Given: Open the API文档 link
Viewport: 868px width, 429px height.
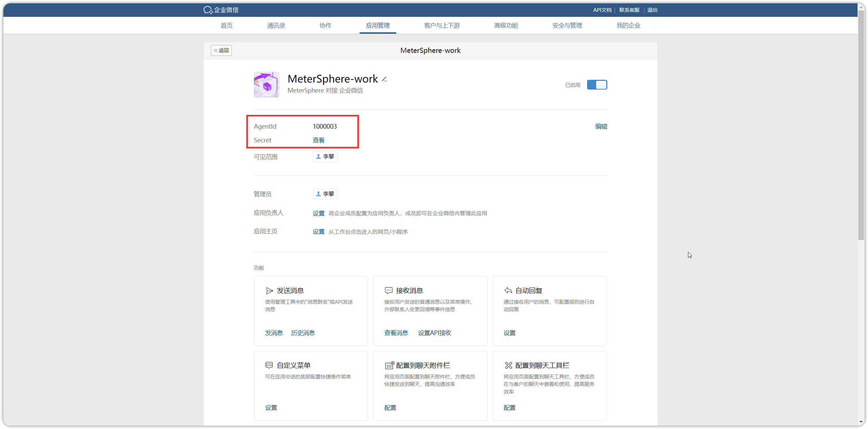Looking at the screenshot, I should coord(602,10).
